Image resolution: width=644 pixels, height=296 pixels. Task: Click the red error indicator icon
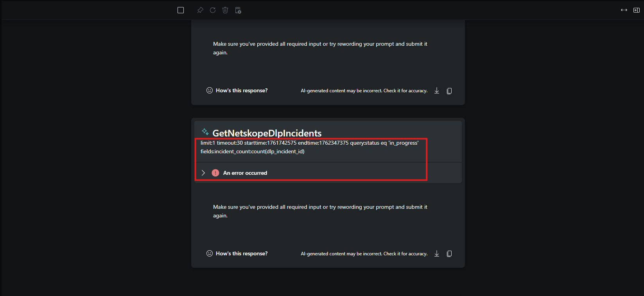pyautogui.click(x=215, y=173)
